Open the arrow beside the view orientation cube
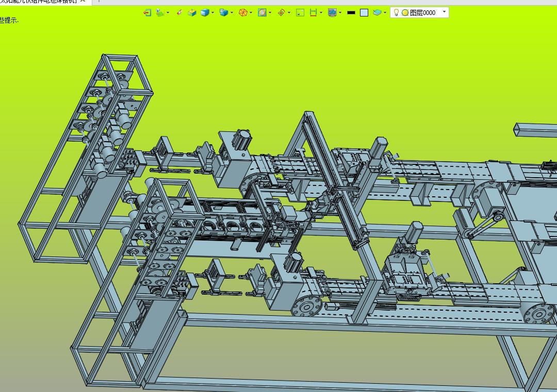 coord(232,13)
